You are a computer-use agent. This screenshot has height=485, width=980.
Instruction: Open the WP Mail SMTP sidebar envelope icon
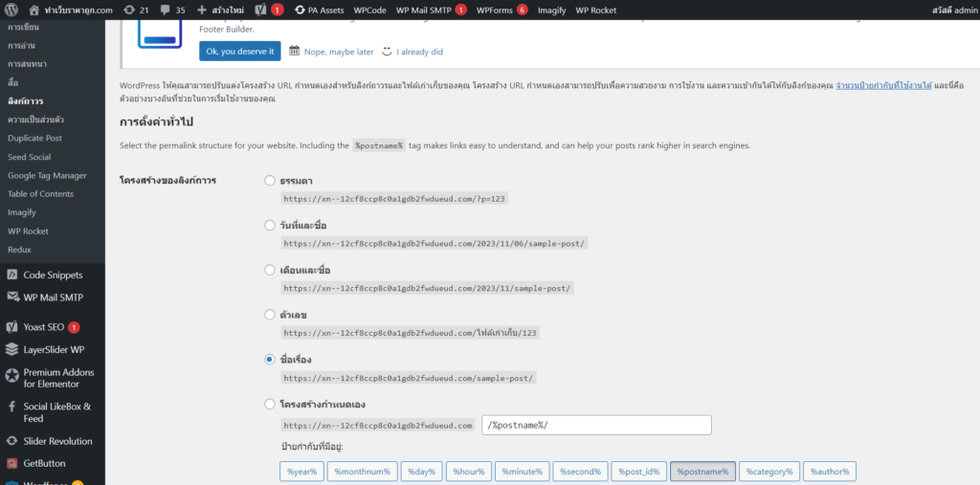(11, 298)
